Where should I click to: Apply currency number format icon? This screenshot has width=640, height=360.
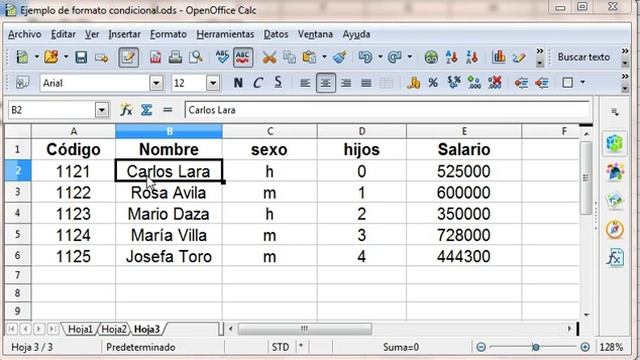coord(413,83)
